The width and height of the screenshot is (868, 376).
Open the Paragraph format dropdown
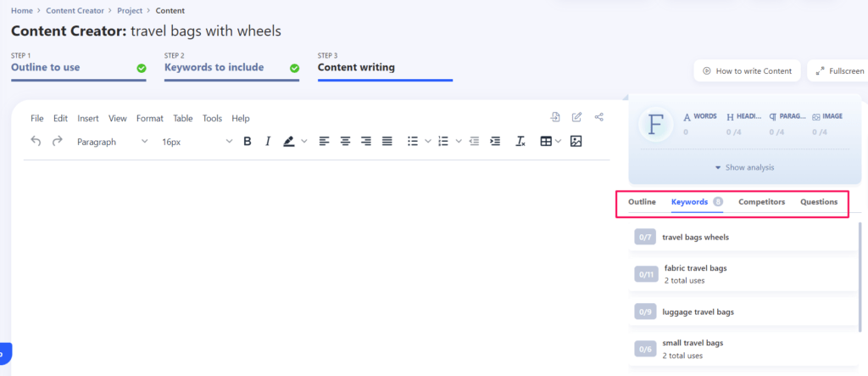(x=112, y=142)
